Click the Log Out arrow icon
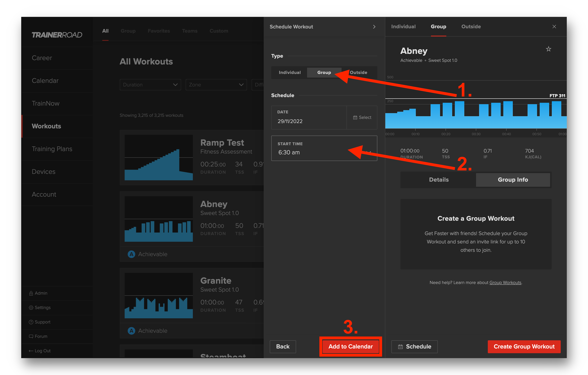This screenshot has width=588, height=375. click(x=31, y=351)
